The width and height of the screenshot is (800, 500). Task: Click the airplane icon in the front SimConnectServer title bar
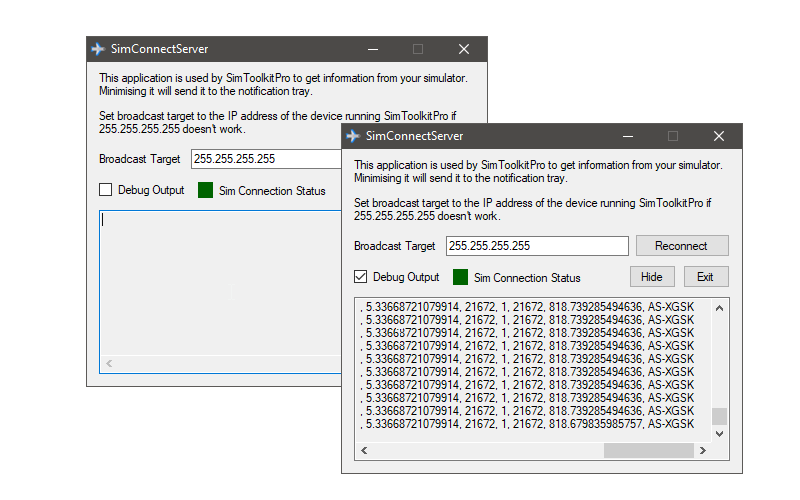click(353, 136)
